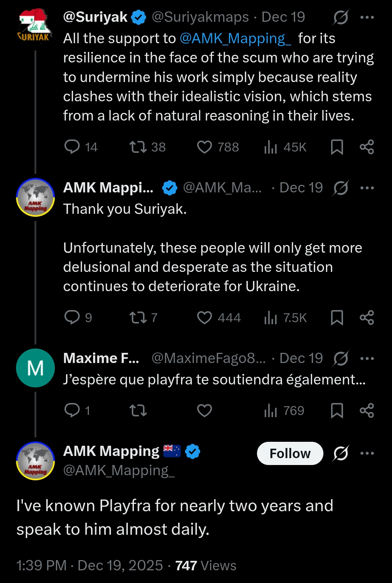
Task: Open Maxime F's green M avatar
Action: (x=36, y=368)
